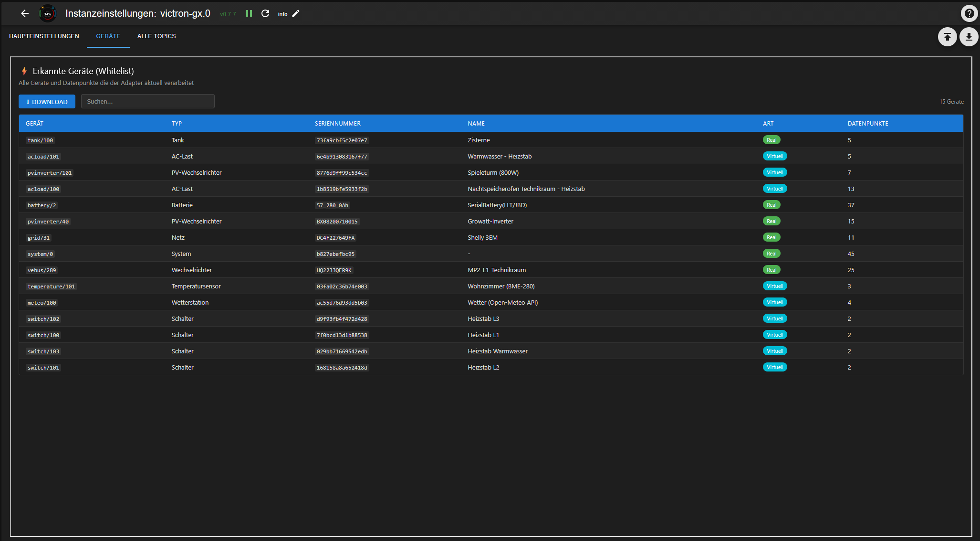The height and width of the screenshot is (541, 980).
Task: Select the switch/103 device cell
Action: coord(43,351)
